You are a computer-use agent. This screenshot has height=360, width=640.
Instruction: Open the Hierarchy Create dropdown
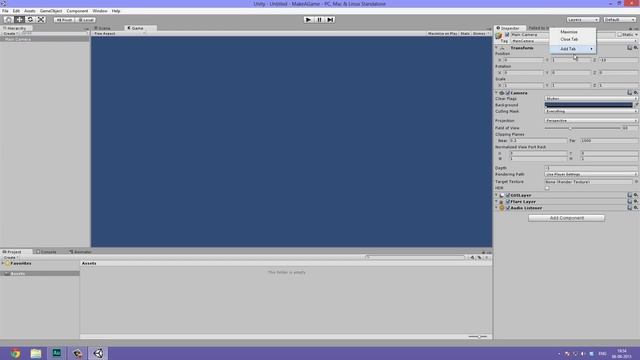click(10, 33)
